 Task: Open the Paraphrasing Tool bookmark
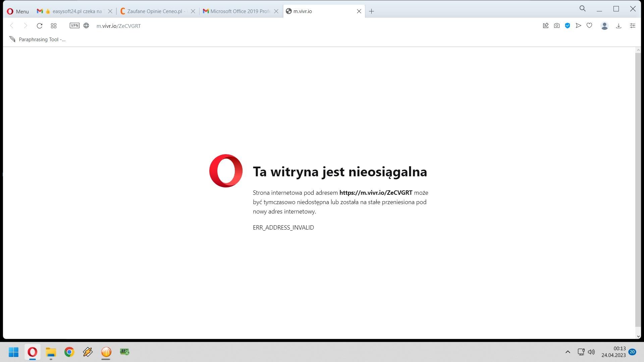coord(38,40)
